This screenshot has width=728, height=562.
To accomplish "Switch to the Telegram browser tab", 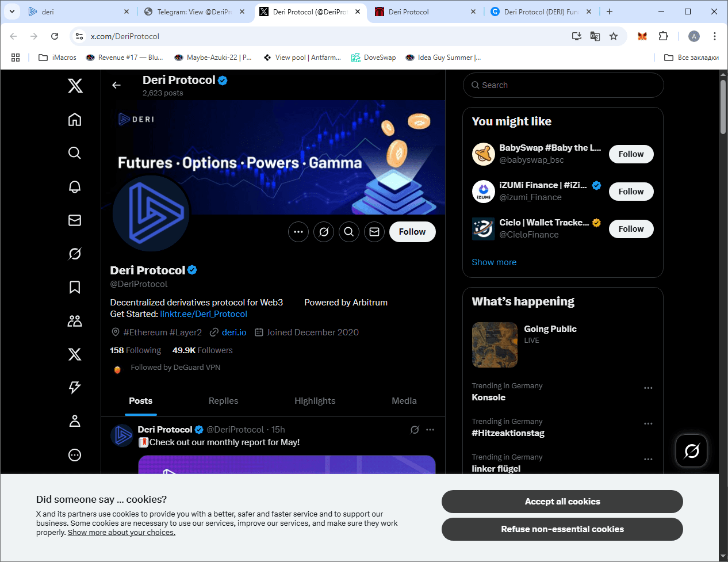I will point(196,12).
